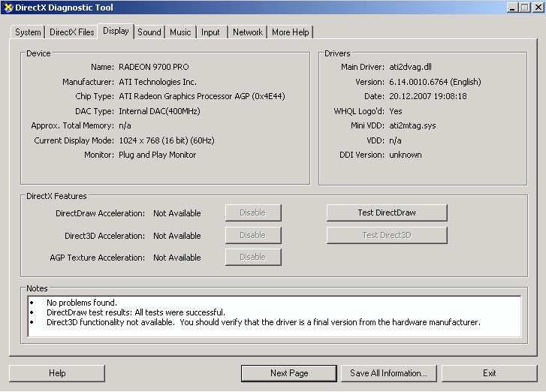
Task: Click main driver ati2dvag.dll
Action: pos(410,67)
